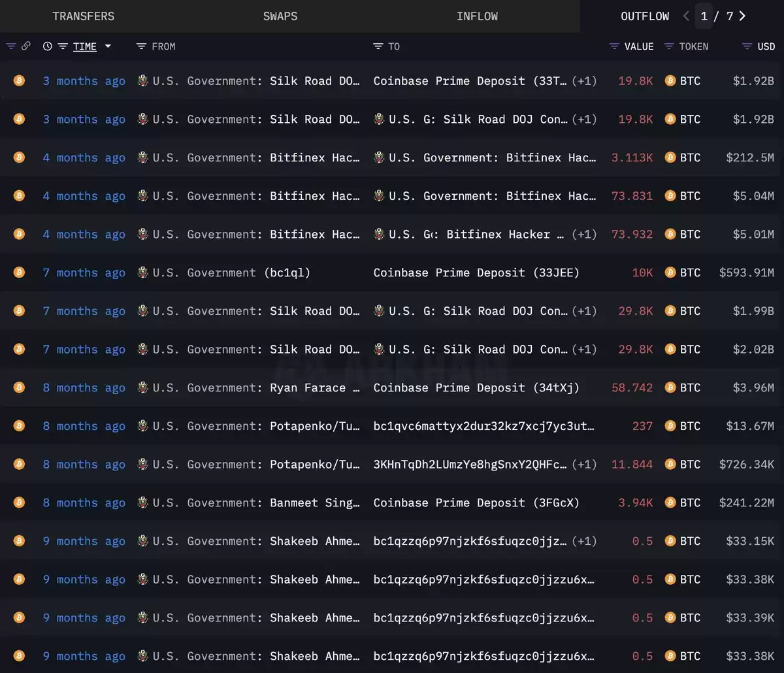Expand (+1) on the $33.15K Shakeeb Ahmed row

point(584,541)
